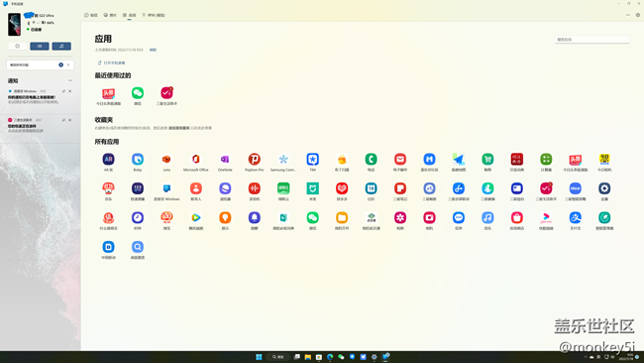Switch to the Messages tab

[91, 15]
